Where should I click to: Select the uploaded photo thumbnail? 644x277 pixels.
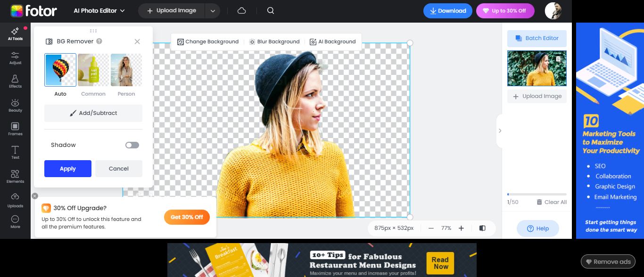point(537,68)
